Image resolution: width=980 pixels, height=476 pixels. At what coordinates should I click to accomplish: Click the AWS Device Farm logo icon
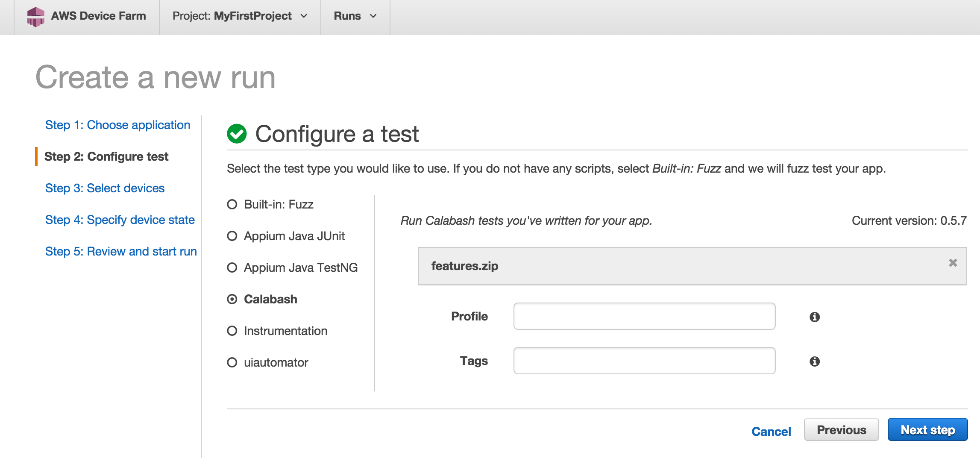click(x=35, y=16)
